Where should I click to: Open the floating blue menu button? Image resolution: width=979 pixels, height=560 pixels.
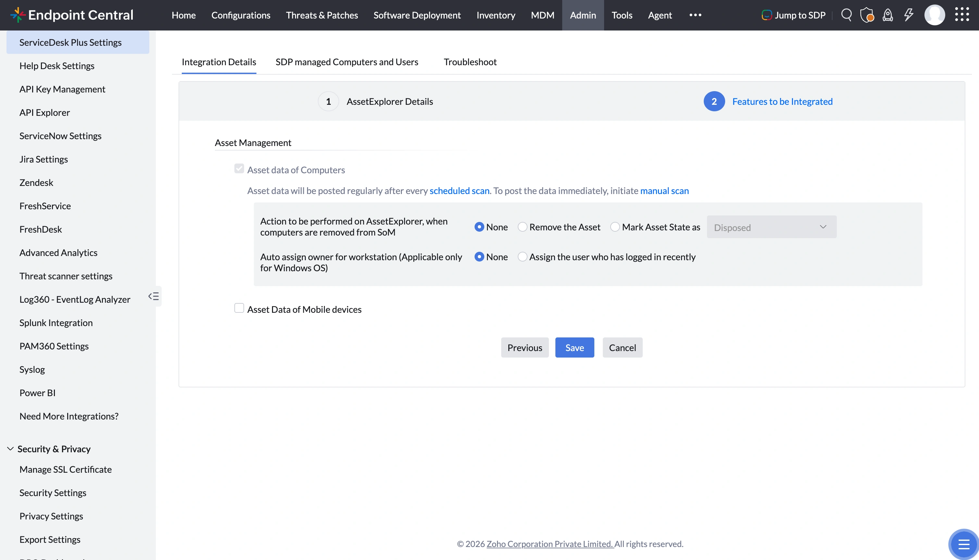(x=963, y=544)
